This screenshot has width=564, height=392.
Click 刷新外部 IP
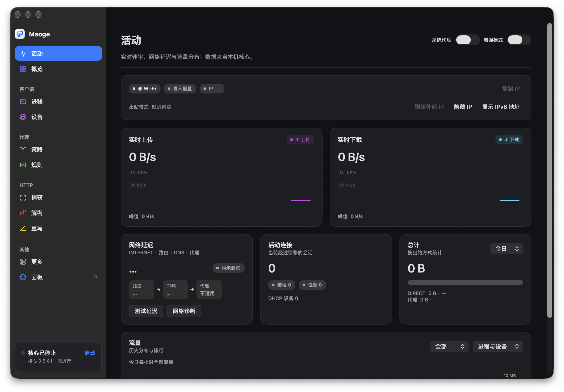tap(429, 107)
